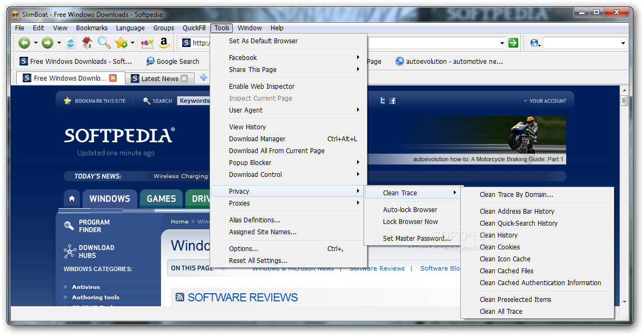Open Alias Definitions...
The height and width of the screenshot is (336, 644).
[x=289, y=220]
